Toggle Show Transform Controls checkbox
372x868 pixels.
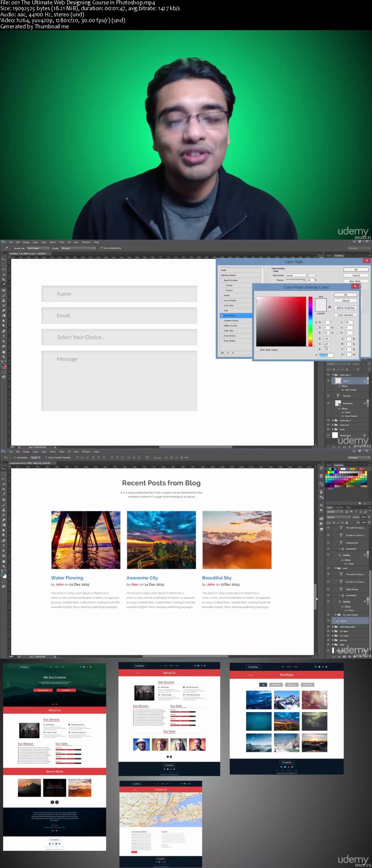click(46, 457)
